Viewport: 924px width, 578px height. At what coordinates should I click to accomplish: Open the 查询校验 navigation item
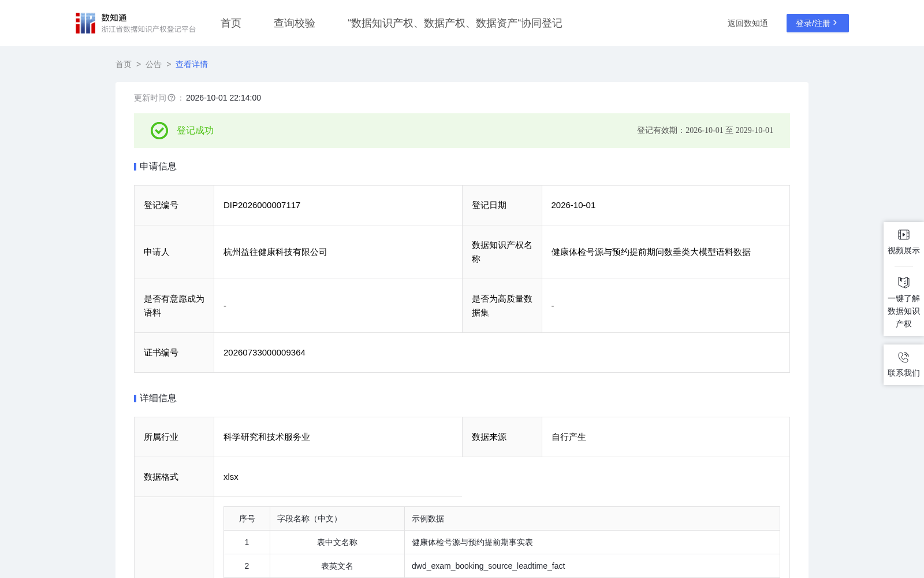295,23
